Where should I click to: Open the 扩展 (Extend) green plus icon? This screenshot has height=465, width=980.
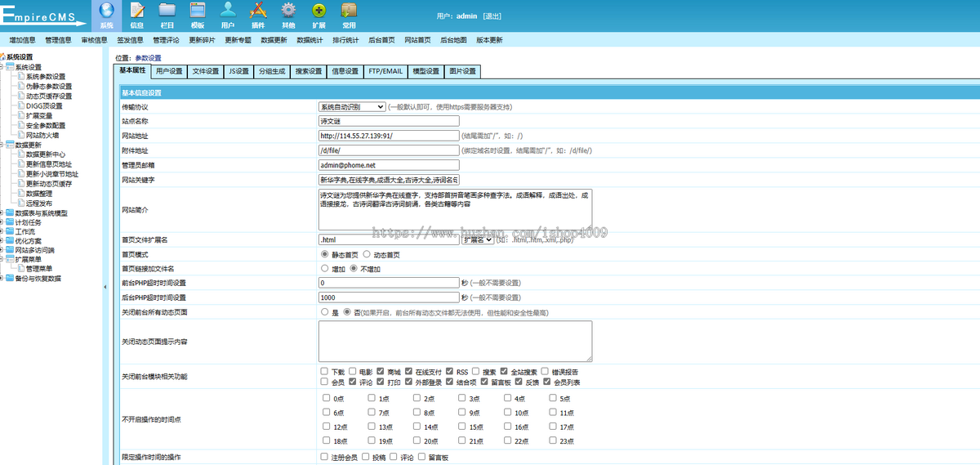click(318, 11)
